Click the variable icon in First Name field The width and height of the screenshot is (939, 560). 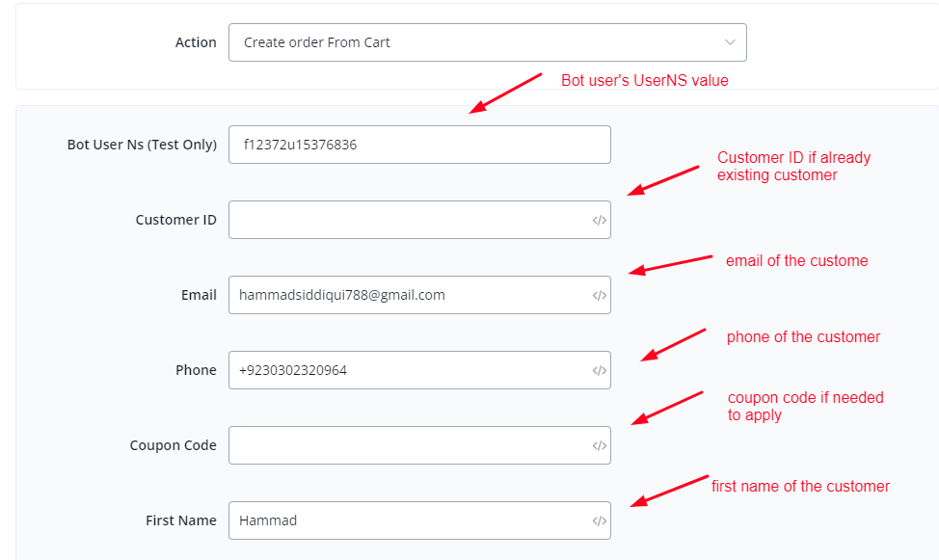[x=600, y=521]
